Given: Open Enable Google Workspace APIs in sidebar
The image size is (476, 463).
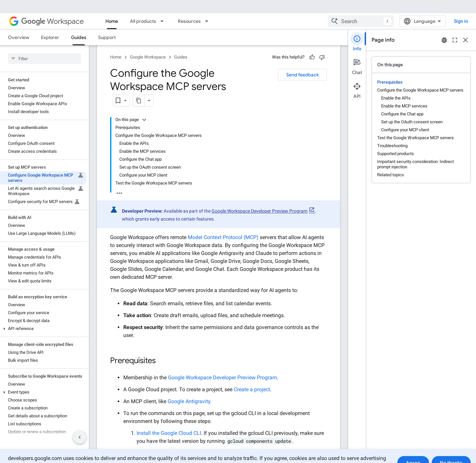Looking at the screenshot, I should point(38,104).
